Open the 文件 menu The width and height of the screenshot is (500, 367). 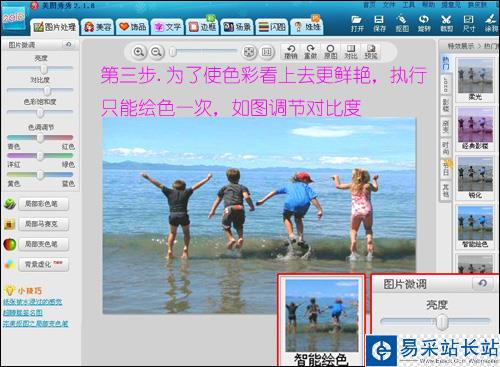(389, 5)
